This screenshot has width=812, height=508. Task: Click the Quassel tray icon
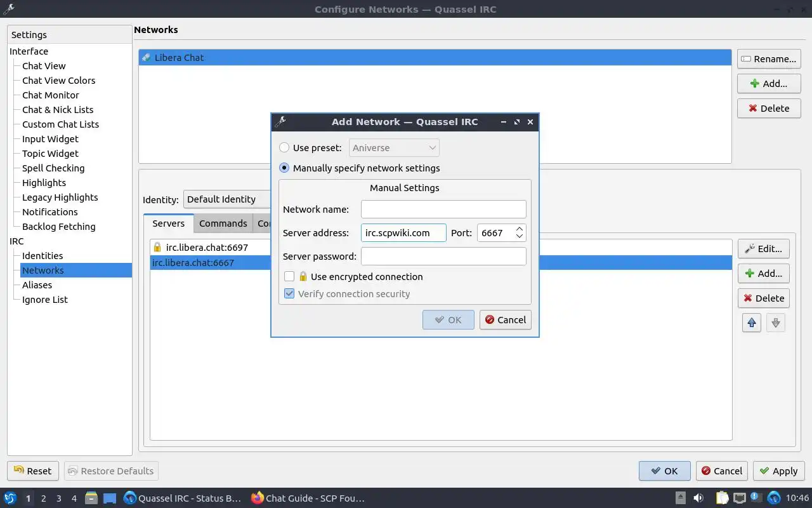tap(774, 498)
